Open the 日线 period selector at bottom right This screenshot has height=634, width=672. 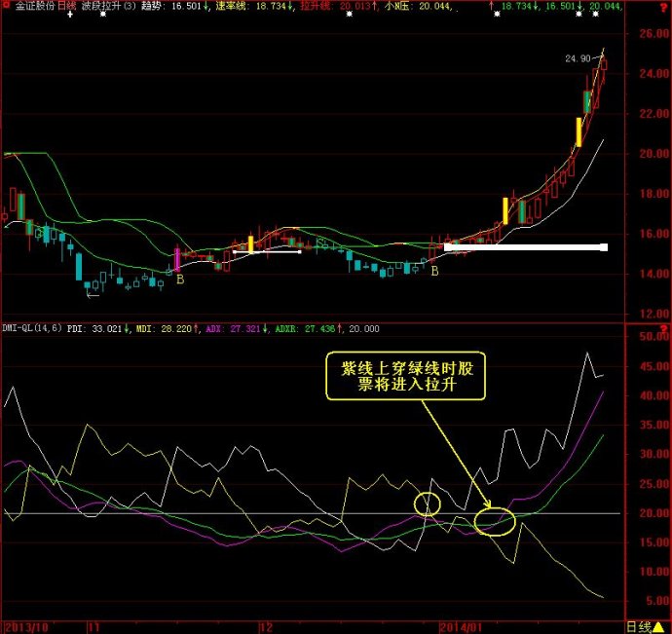(639, 627)
